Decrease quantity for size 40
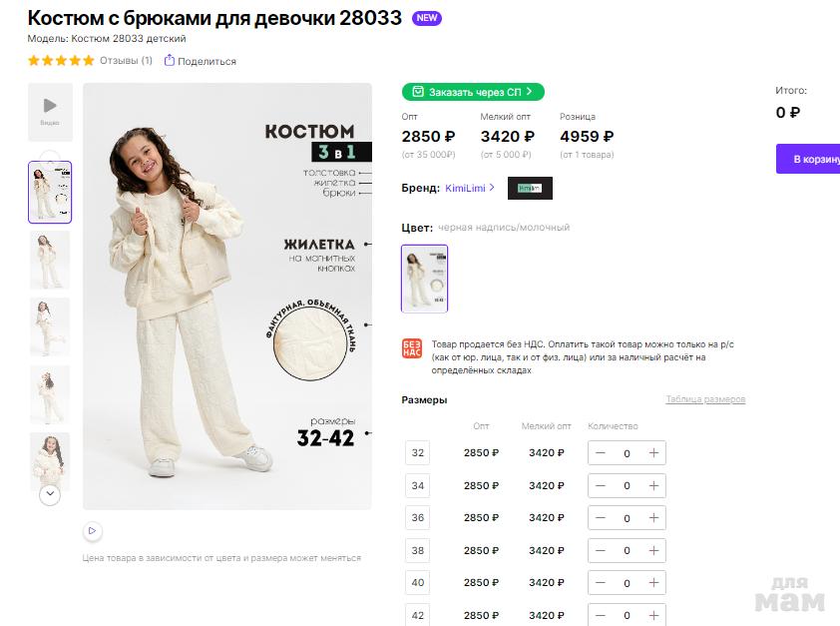The width and height of the screenshot is (840, 626). point(601,582)
